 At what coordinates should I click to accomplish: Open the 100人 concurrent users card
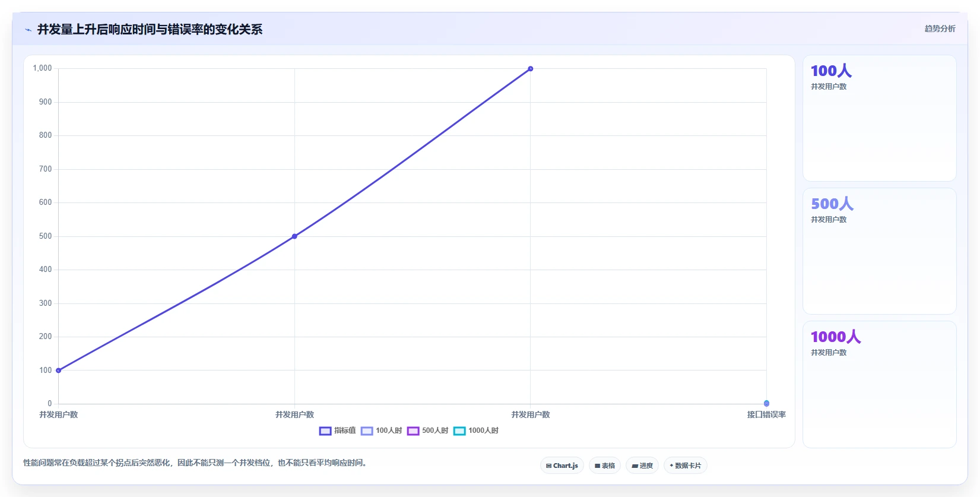(880, 118)
